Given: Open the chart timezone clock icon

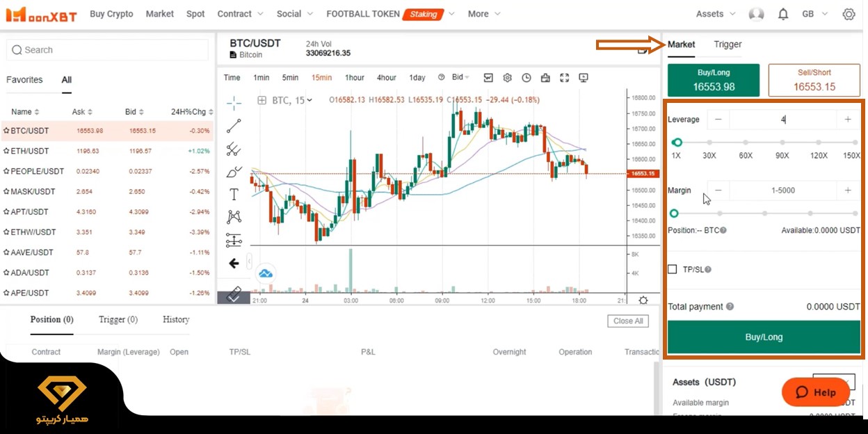Looking at the screenshot, I should point(527,77).
